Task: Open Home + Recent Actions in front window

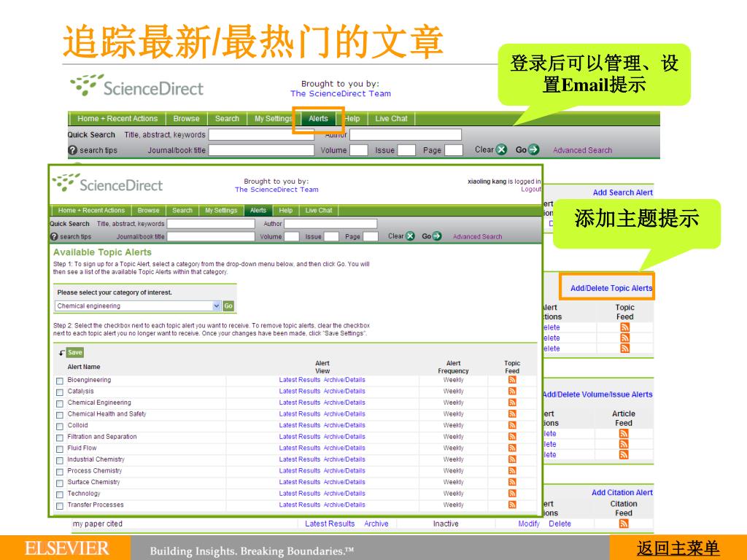Action: 91,211
